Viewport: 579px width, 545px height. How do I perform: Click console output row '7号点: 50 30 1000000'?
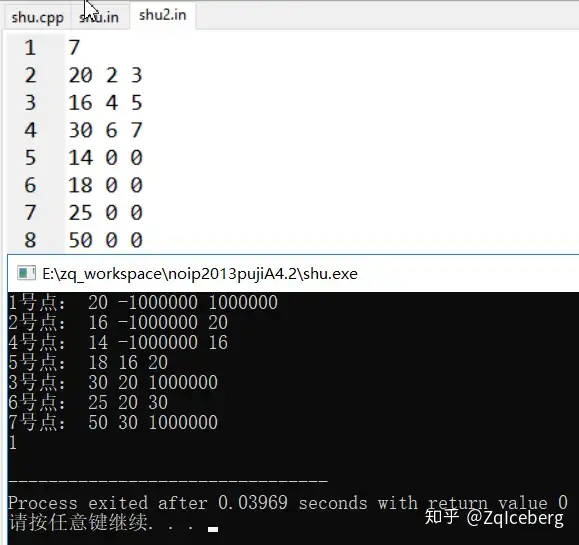[113, 422]
